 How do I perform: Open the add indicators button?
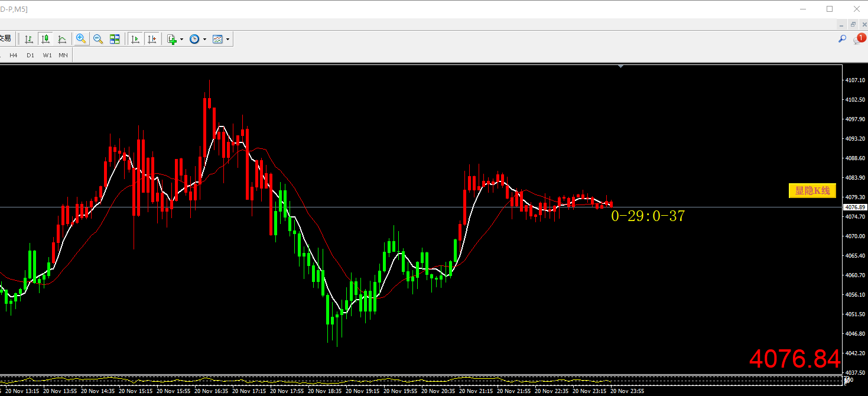tap(172, 39)
